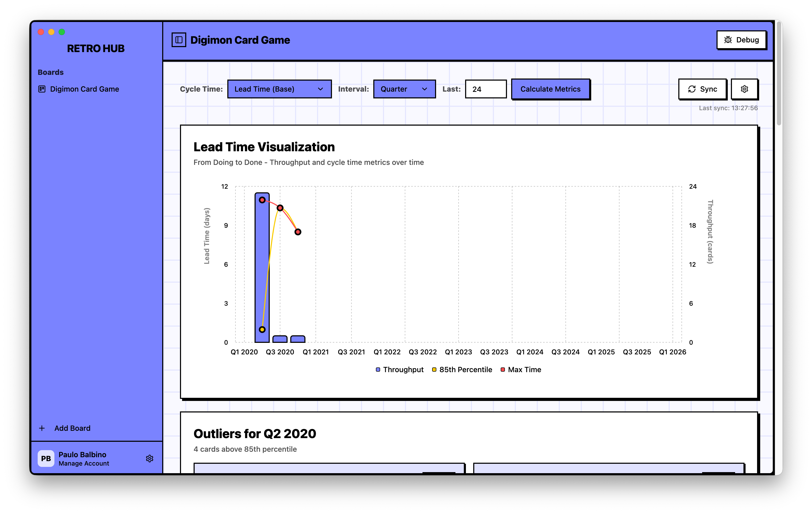Toggle the sidebar panel icon
This screenshot has width=812, height=514.
(179, 40)
